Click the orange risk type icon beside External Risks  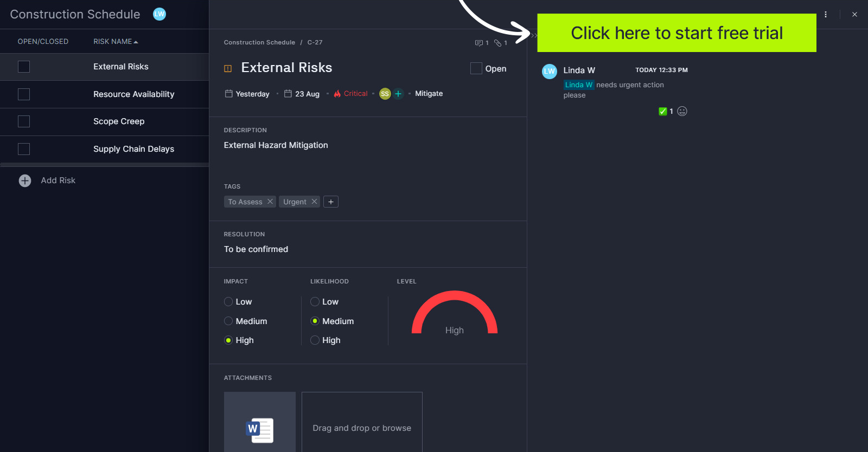(x=228, y=68)
